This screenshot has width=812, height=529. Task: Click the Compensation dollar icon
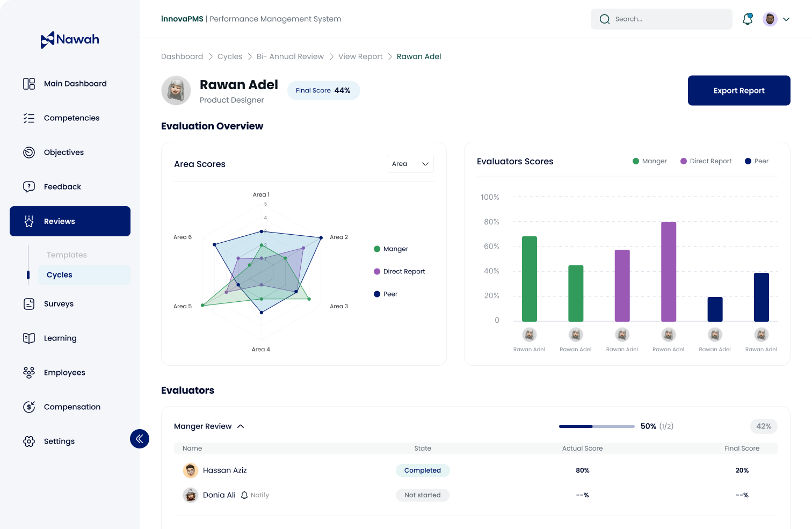(x=29, y=407)
